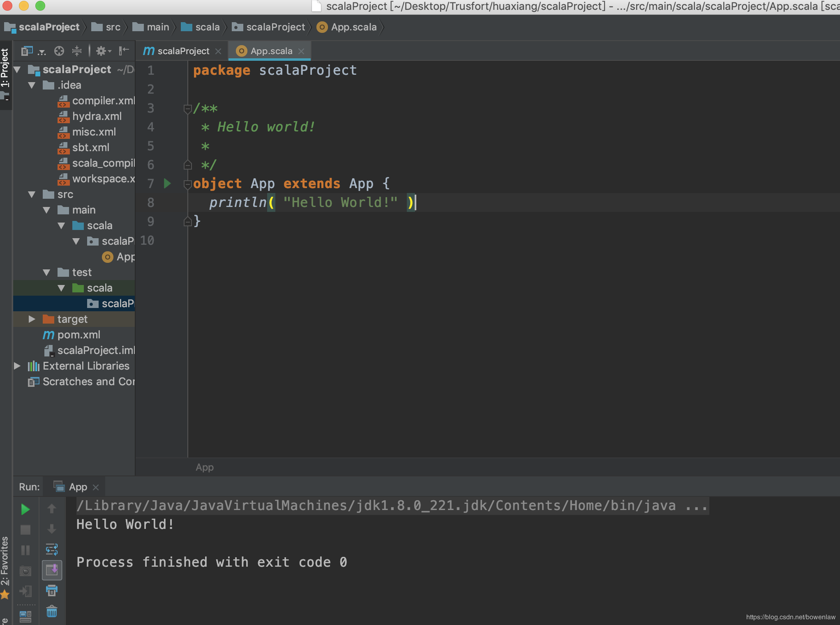
Task: Select App object file in project tree
Action: 118,257
